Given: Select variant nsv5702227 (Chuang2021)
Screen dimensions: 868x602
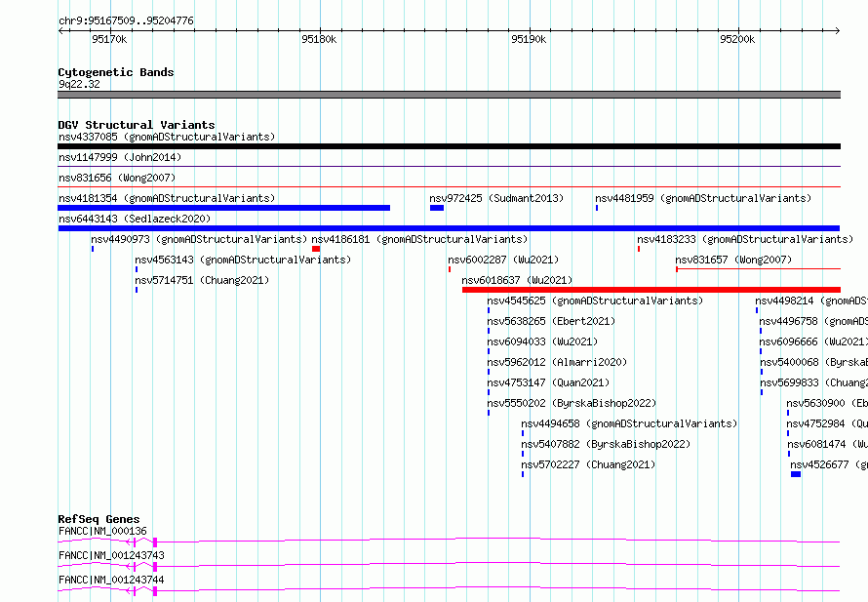Looking at the screenshot, I should 588,464.
